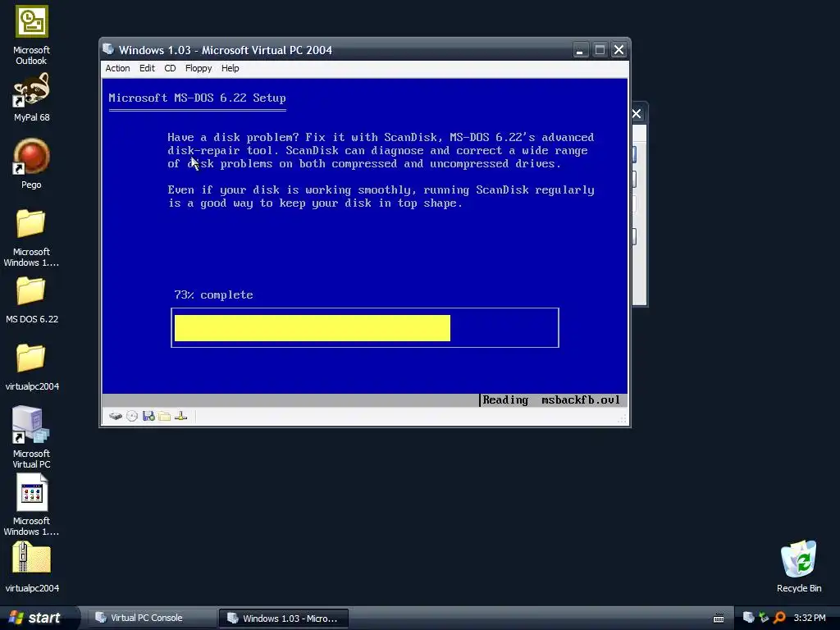The image size is (840, 630).
Task: Click the Start button
Action: [x=39, y=618]
